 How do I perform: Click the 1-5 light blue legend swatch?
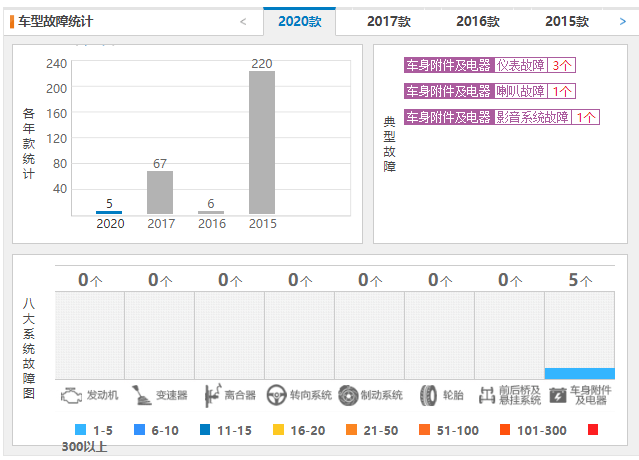81,429
